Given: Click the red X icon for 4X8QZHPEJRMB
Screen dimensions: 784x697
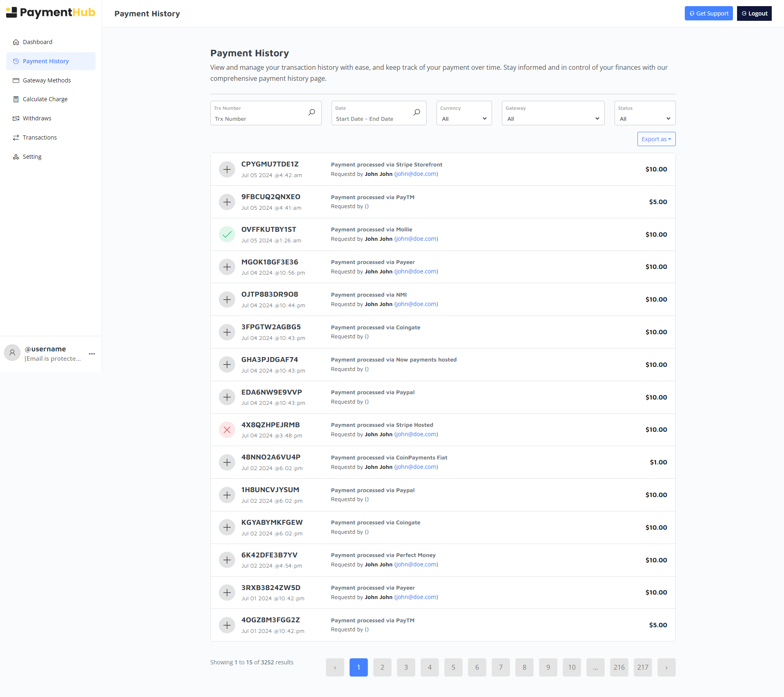Looking at the screenshot, I should point(227,430).
